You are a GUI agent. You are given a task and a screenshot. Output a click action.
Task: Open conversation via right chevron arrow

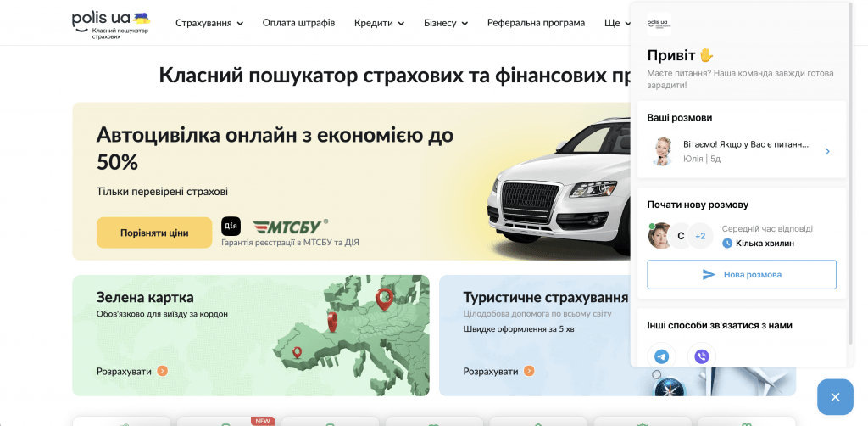coord(827,151)
